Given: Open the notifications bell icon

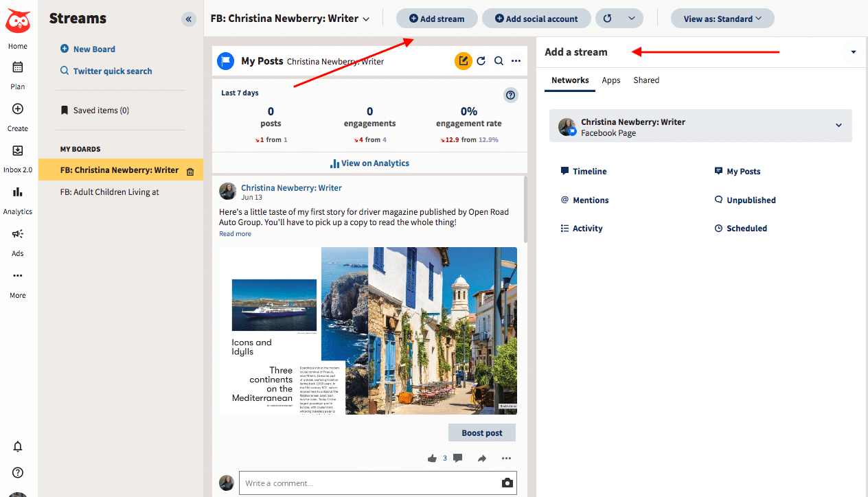Looking at the screenshot, I should tap(18, 447).
